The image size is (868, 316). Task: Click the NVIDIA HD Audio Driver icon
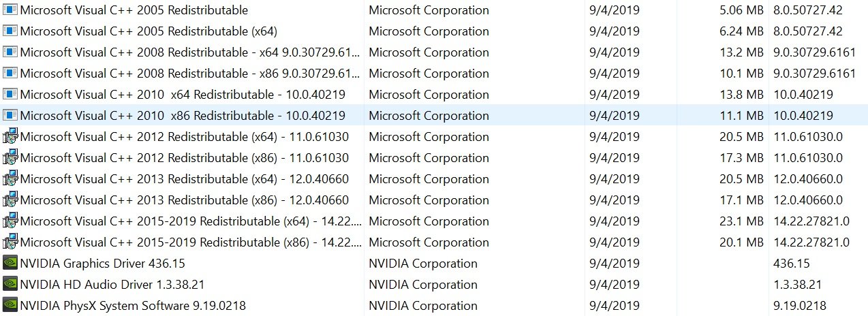[10, 285]
